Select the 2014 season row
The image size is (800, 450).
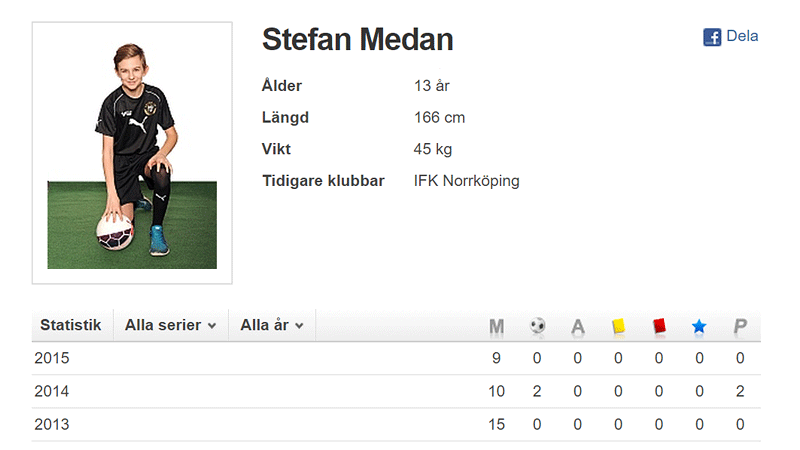(52, 391)
